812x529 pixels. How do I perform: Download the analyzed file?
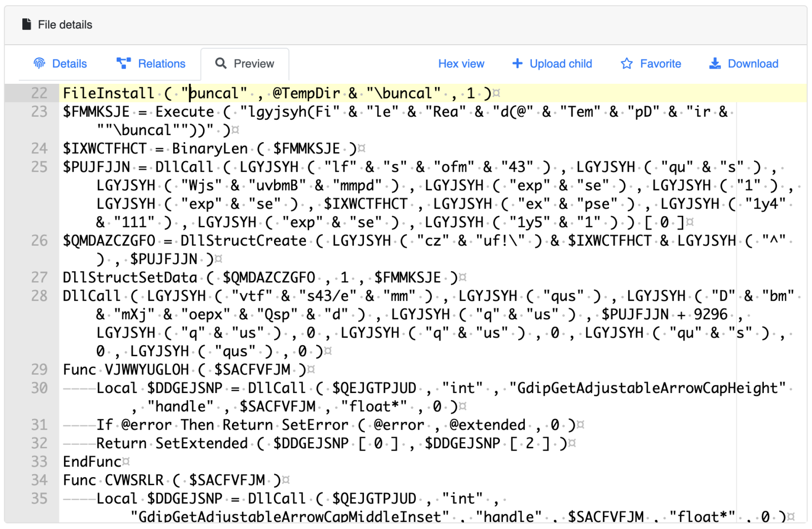[x=753, y=63]
